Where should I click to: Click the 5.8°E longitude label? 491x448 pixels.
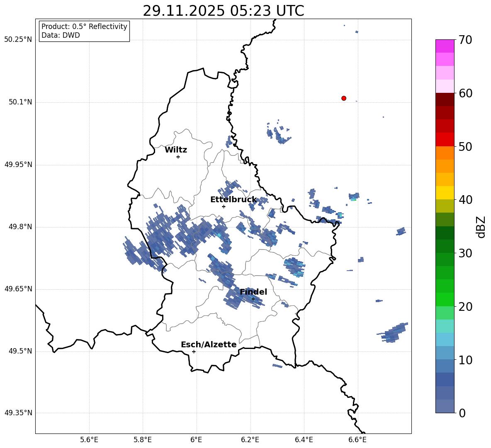coord(143,440)
